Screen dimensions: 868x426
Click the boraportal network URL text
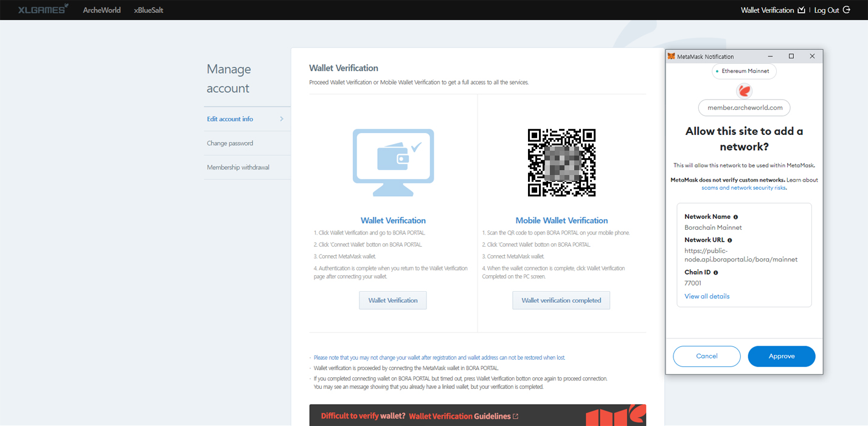tap(741, 255)
